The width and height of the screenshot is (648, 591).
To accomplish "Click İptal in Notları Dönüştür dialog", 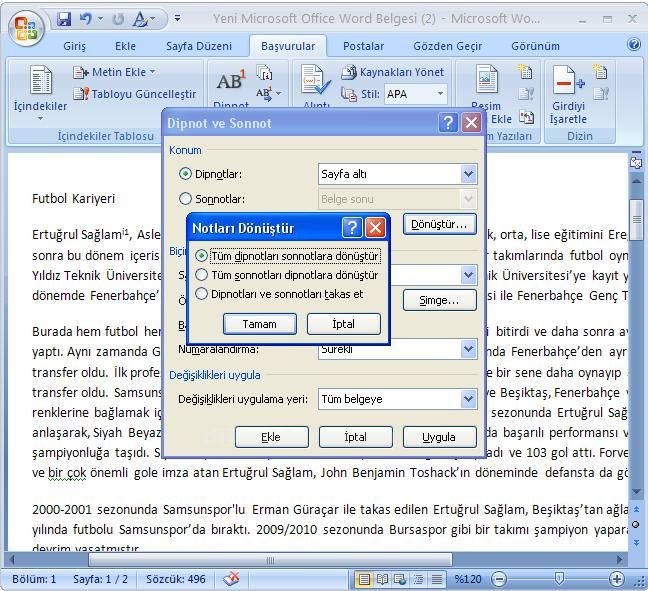I will tap(343, 324).
